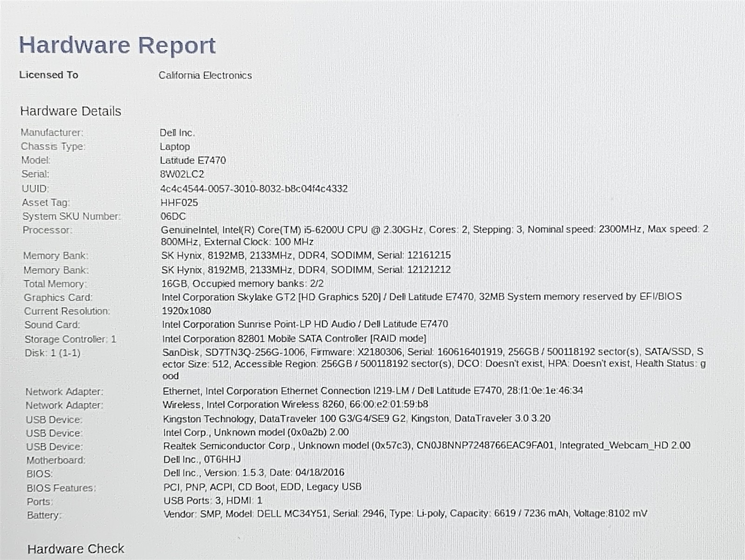Select the Manufacturer label
Screen dimensions: 745x560
[52, 133]
